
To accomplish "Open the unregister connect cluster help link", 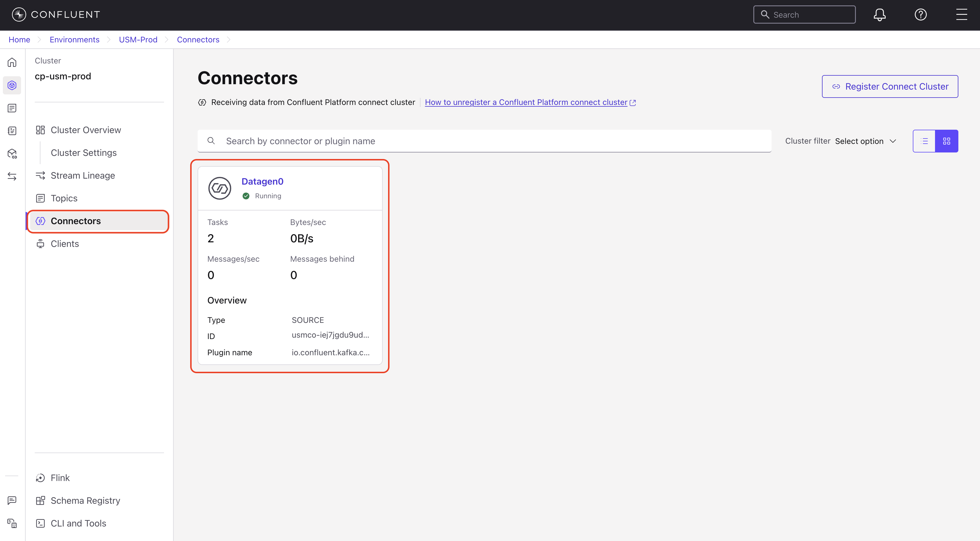I will 526,102.
